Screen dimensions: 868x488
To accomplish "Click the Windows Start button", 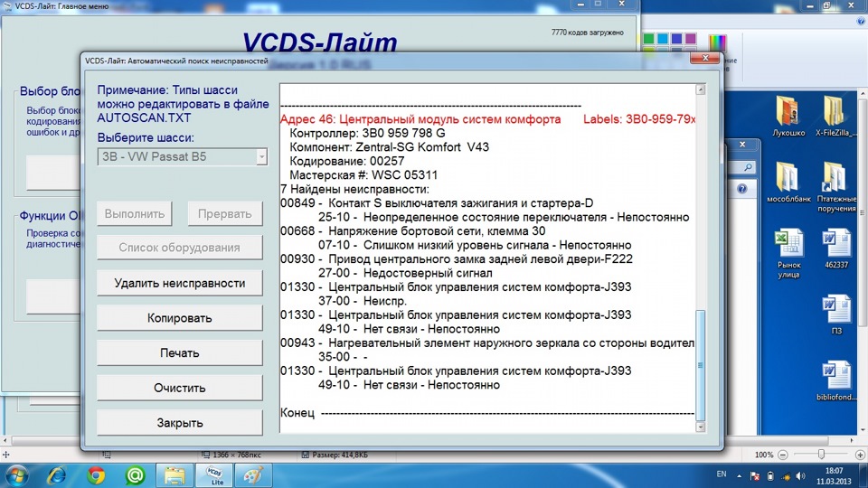I will (16, 476).
